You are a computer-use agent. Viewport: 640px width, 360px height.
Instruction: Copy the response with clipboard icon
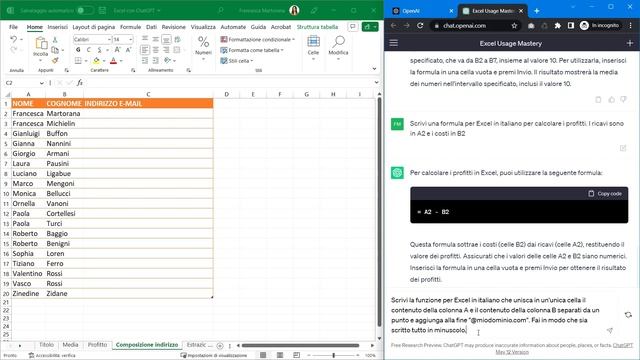click(598, 100)
